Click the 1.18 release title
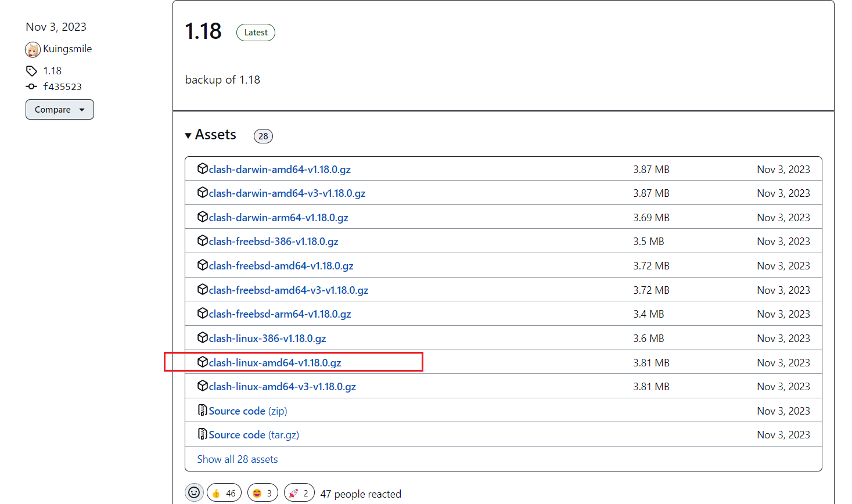Viewport: 852px width, 504px height. 203,31
